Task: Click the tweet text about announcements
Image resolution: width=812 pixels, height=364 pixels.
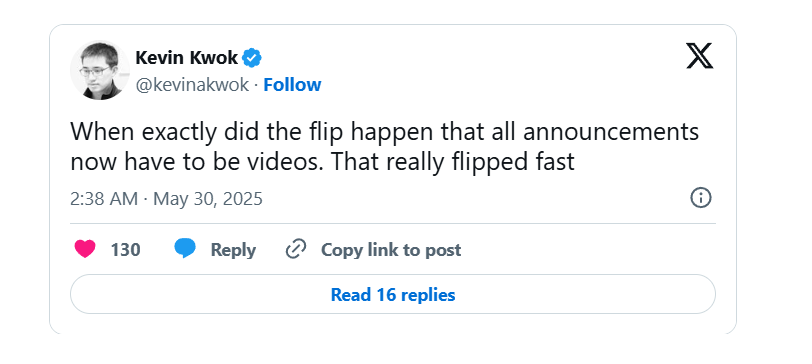Action: tap(385, 147)
